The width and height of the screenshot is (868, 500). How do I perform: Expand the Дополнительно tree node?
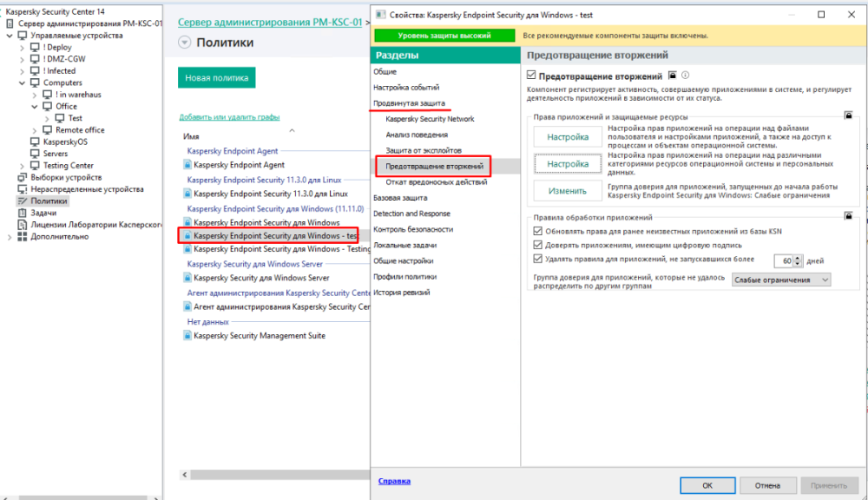10,237
